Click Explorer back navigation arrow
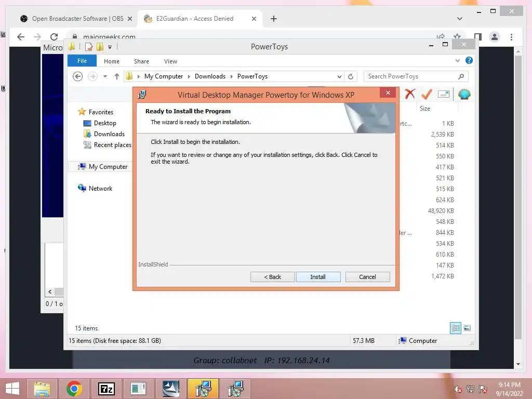Viewport: 532px width, 399px height. coord(78,76)
